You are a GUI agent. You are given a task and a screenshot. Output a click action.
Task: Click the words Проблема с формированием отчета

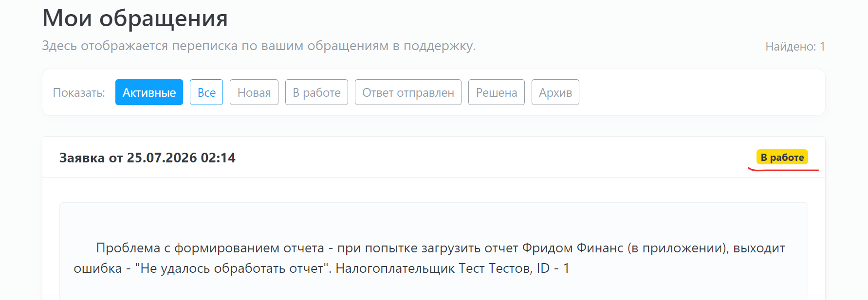click(210, 248)
